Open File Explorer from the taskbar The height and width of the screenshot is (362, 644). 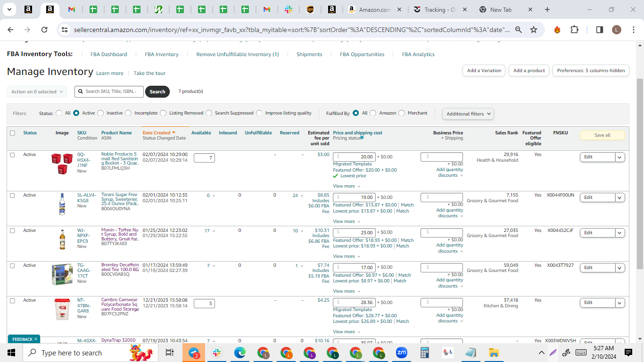click(x=494, y=353)
